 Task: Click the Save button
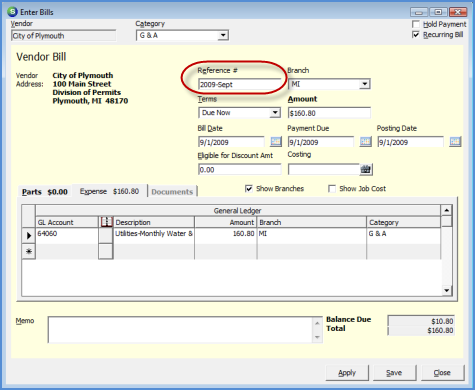(394, 373)
